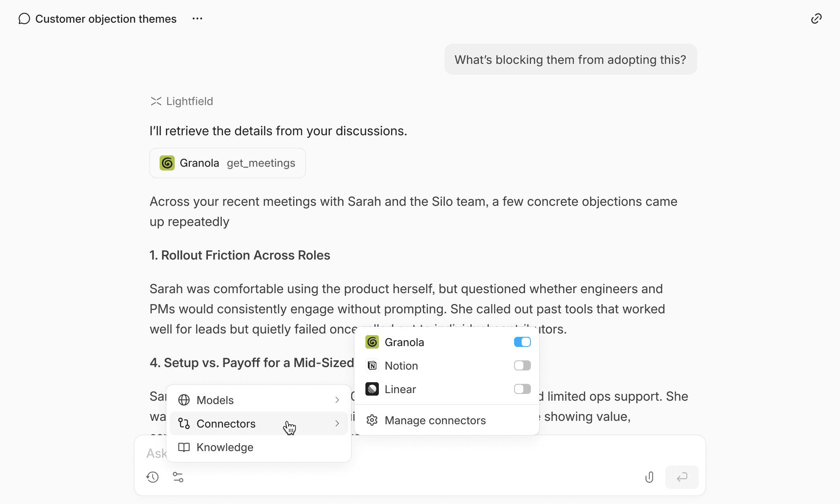The image size is (840, 504).
Task: Disable the Granola connector toggle
Action: (522, 342)
